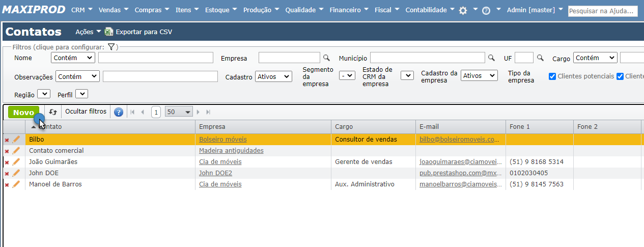Open the Estoque menu
This screenshot has height=247, width=644.
tap(221, 10)
